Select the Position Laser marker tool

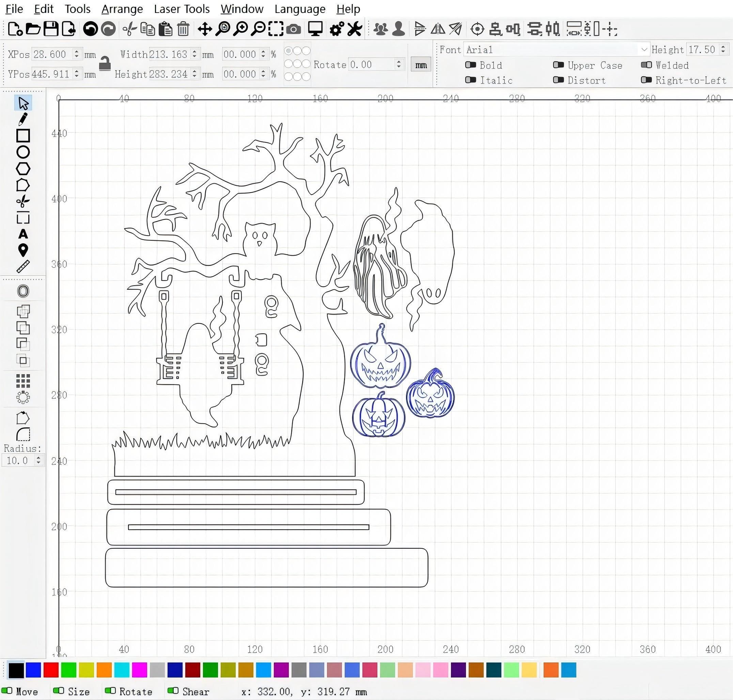(23, 250)
